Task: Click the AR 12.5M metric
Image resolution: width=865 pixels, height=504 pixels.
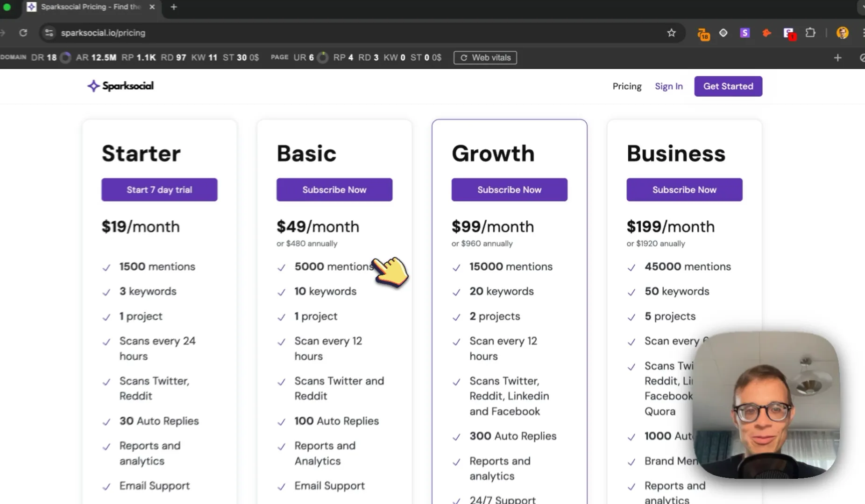Action: (x=96, y=57)
